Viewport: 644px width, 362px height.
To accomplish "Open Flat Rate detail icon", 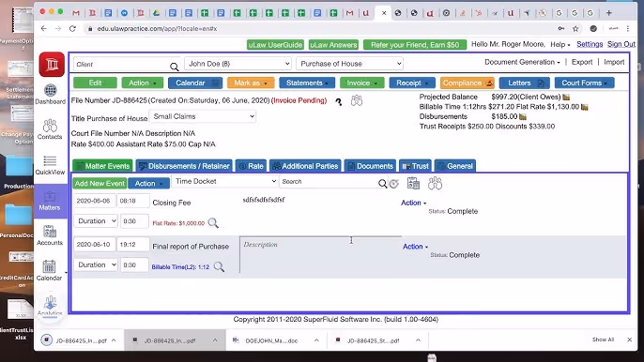I will click(x=585, y=107).
